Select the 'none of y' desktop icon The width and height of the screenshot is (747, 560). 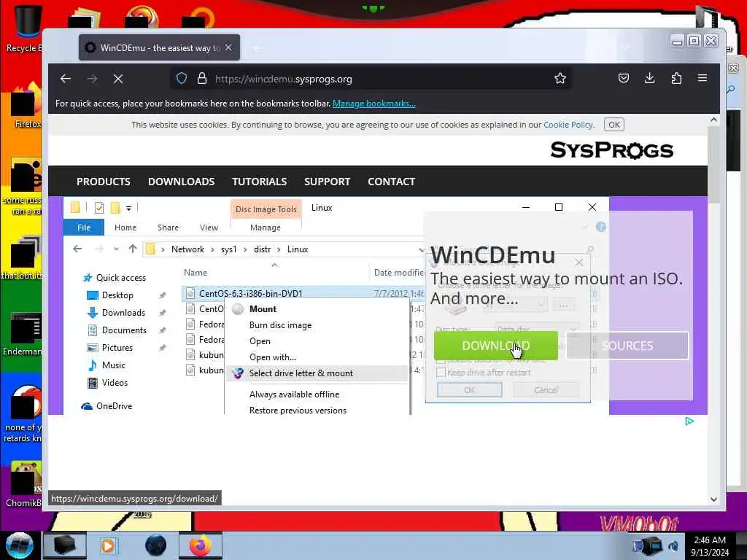(22, 413)
